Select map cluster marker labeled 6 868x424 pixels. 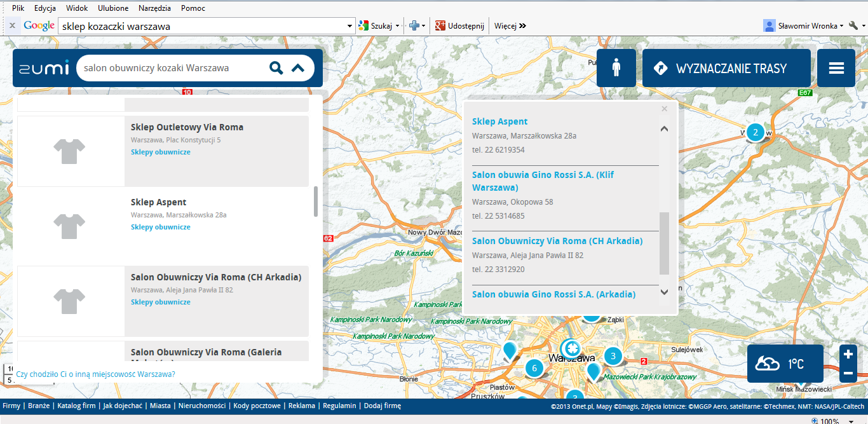point(534,368)
